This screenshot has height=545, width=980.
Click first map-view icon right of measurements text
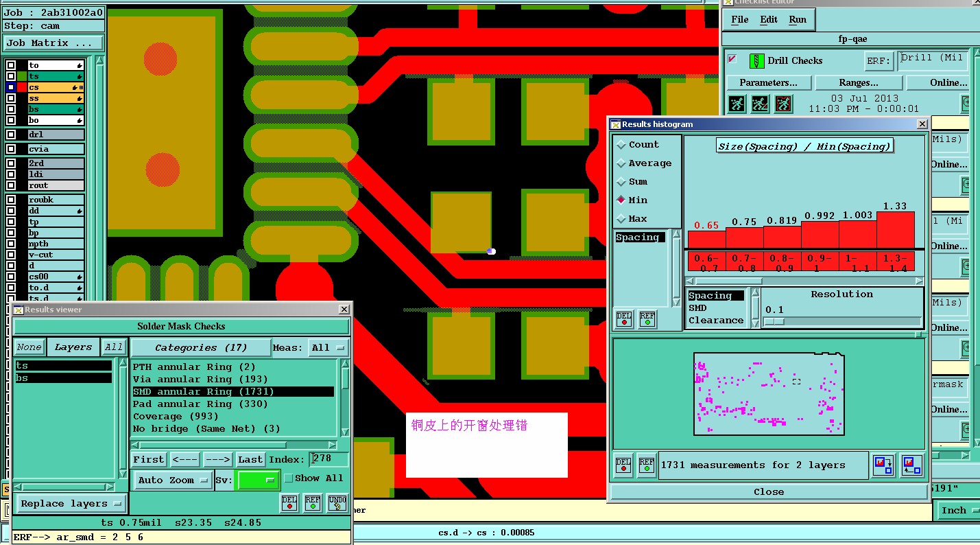(883, 465)
